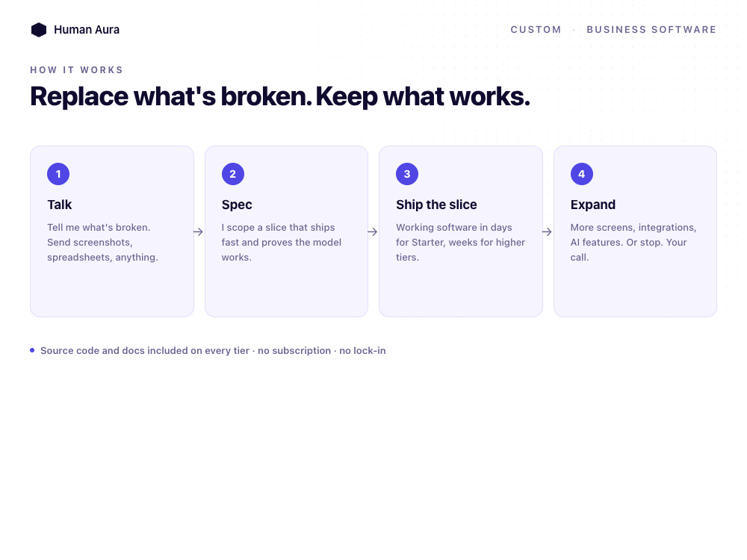This screenshot has width=747, height=560.
Task: Click the Source code and docs footer note
Action: click(x=213, y=350)
